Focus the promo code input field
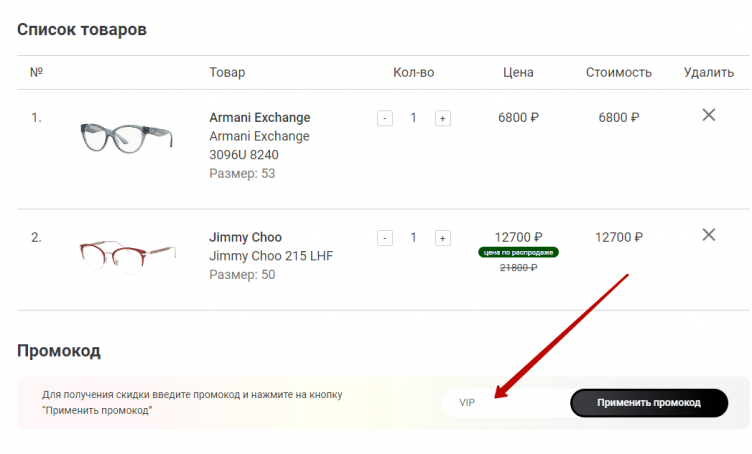752x454 pixels. 505,403
